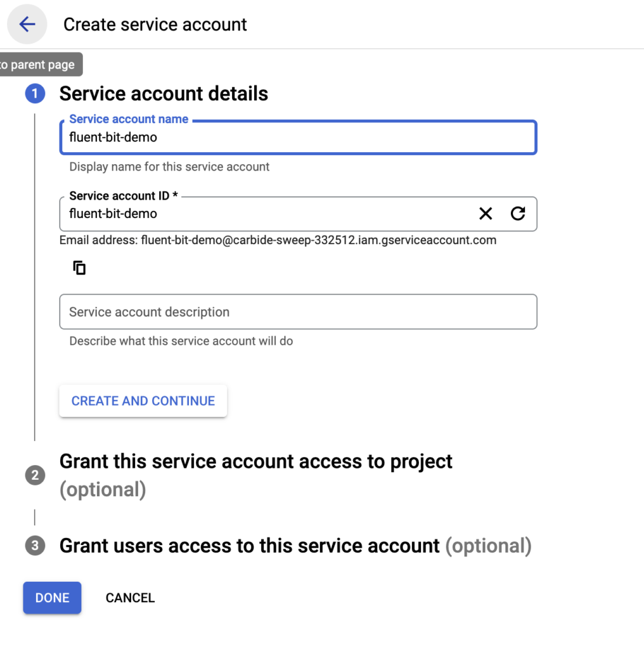Click the step 1 number circle
Image resolution: width=644 pixels, height=649 pixels.
click(x=35, y=94)
